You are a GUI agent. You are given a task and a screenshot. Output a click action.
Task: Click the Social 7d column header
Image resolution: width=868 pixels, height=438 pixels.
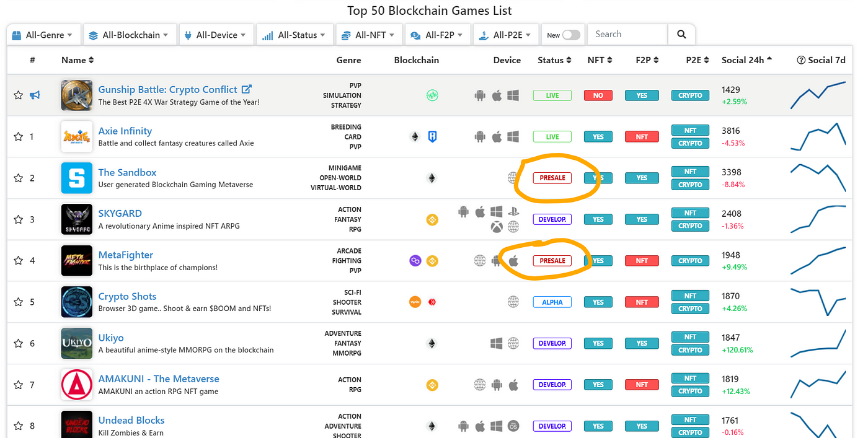(821, 60)
